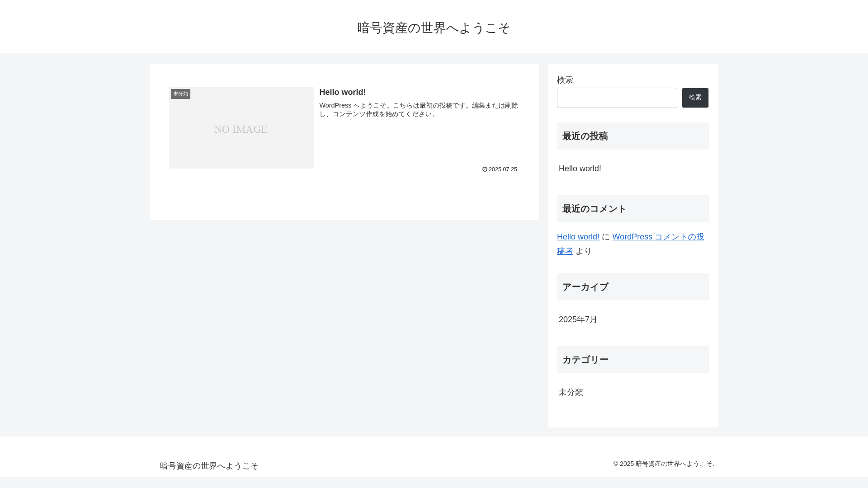Open the 未分類 category link in the sidebar
This screenshot has height=488, width=868.
(571, 392)
